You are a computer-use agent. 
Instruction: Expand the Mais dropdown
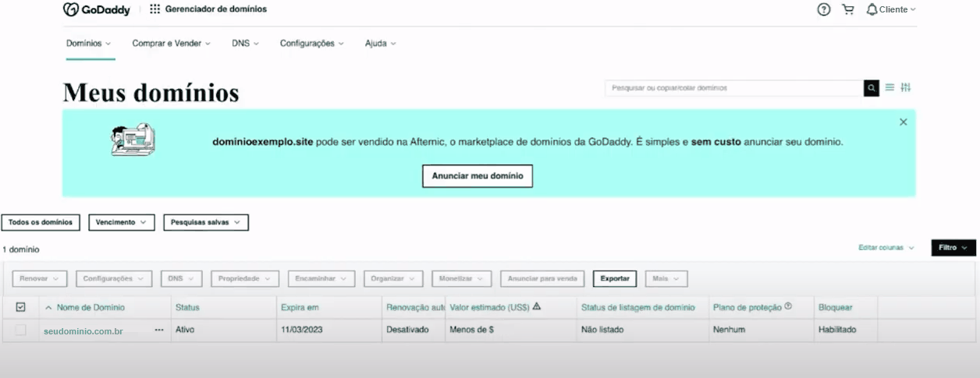[666, 278]
